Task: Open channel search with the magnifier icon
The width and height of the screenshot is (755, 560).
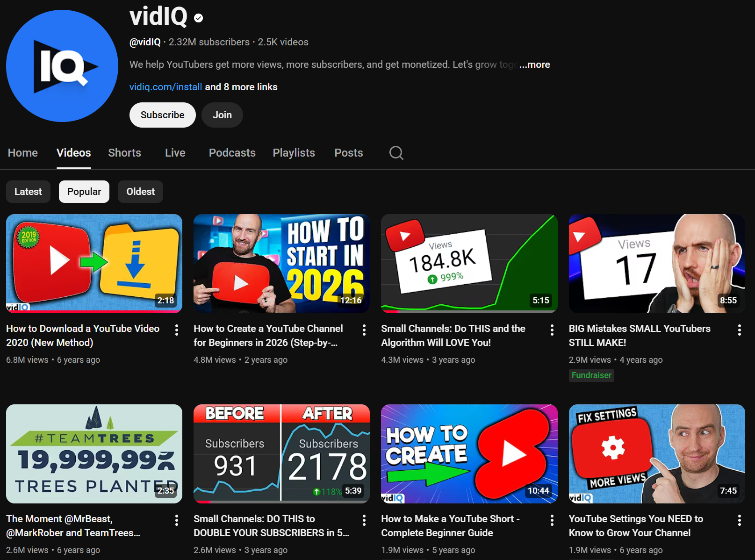Action: (x=396, y=153)
